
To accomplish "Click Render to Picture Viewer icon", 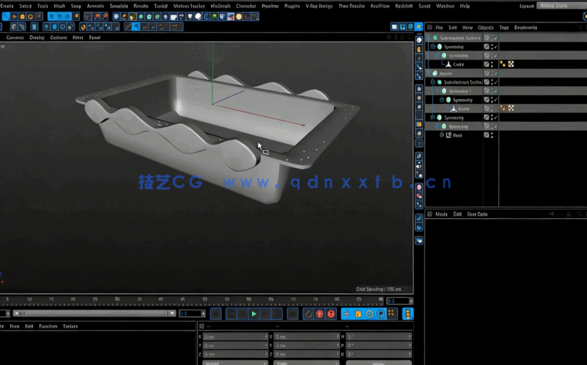I will point(97,16).
